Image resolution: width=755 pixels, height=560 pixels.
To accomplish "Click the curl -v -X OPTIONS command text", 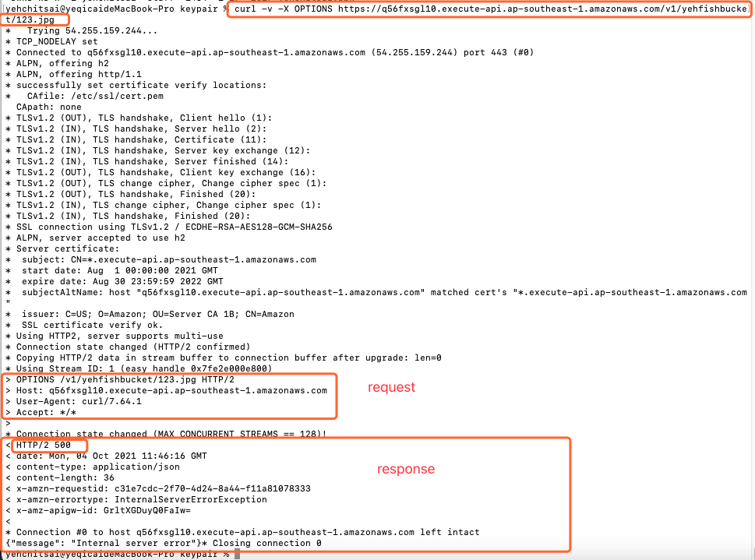I will coord(491,9).
